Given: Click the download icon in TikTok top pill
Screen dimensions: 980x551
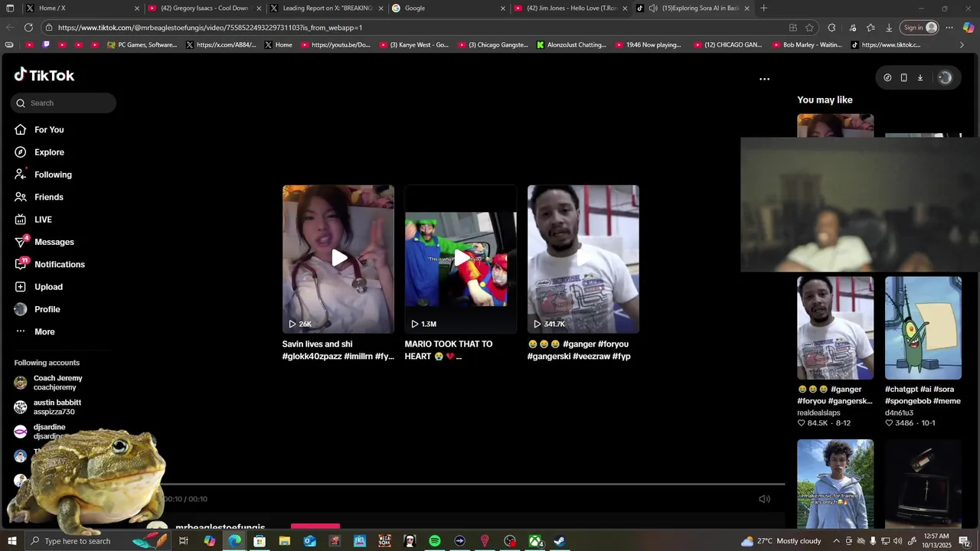Looking at the screenshot, I should pos(920,77).
